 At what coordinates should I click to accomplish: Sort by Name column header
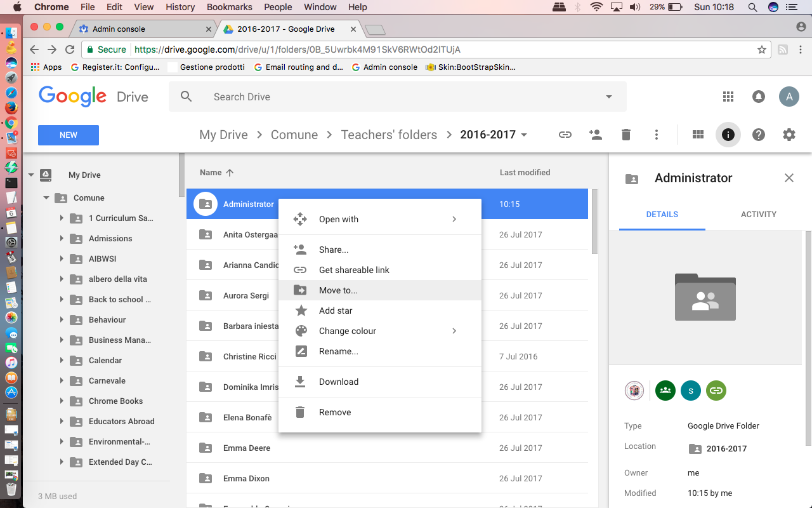pyautogui.click(x=216, y=172)
